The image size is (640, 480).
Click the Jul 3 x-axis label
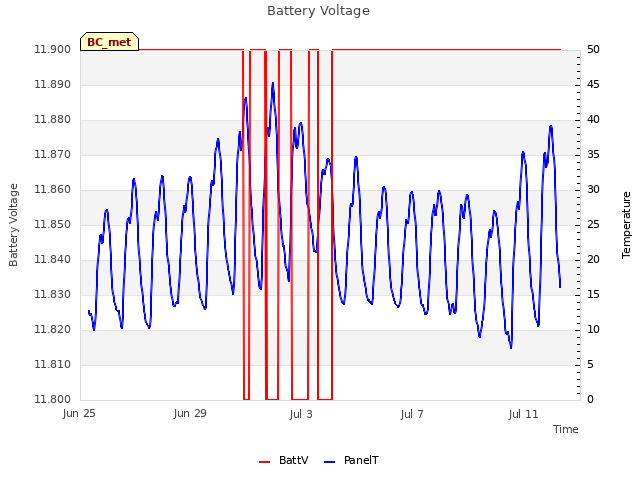(301, 414)
